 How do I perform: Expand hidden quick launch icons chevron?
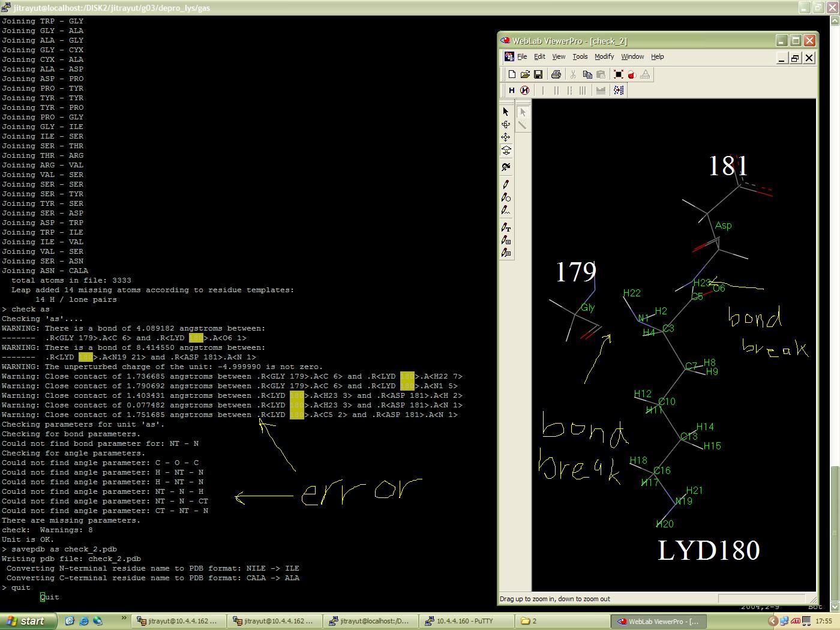point(124,618)
